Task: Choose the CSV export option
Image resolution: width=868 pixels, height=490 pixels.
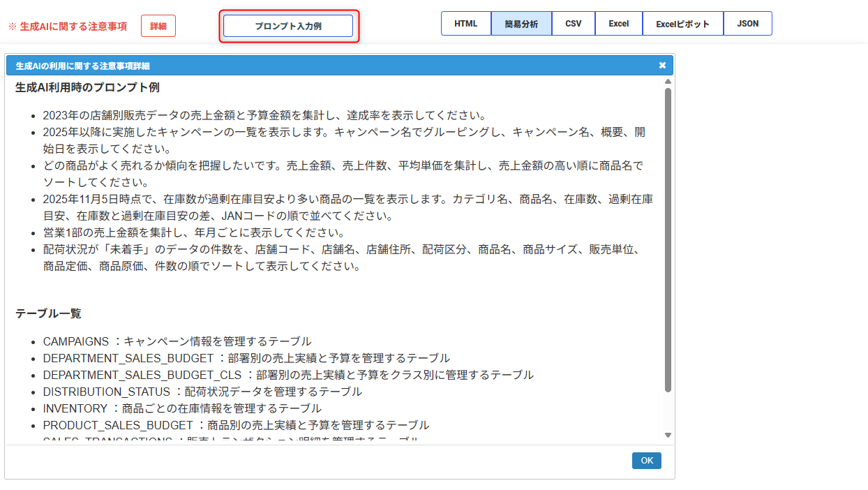Action: [573, 23]
